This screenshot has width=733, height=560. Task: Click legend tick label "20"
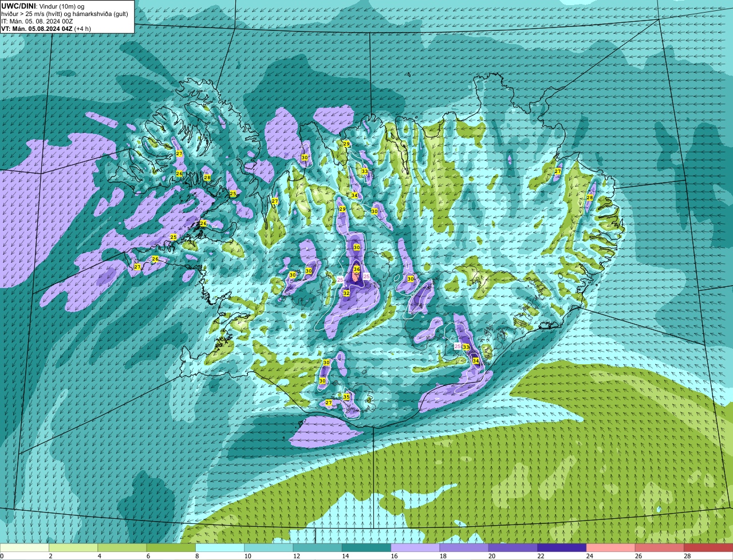coord(492,556)
